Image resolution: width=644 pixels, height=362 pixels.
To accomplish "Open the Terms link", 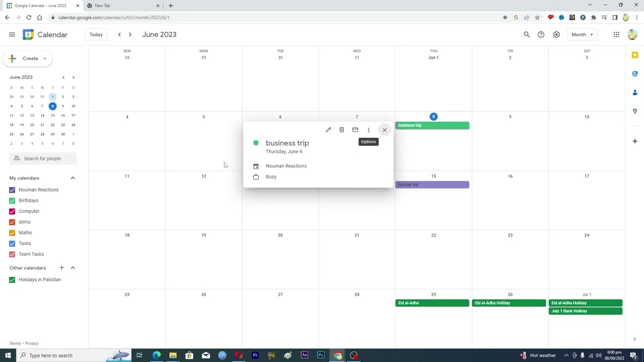I will pos(15,343).
